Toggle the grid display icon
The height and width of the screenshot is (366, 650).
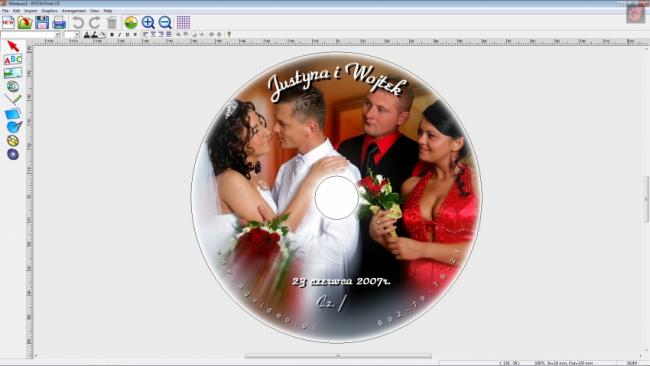pyautogui.click(x=183, y=22)
